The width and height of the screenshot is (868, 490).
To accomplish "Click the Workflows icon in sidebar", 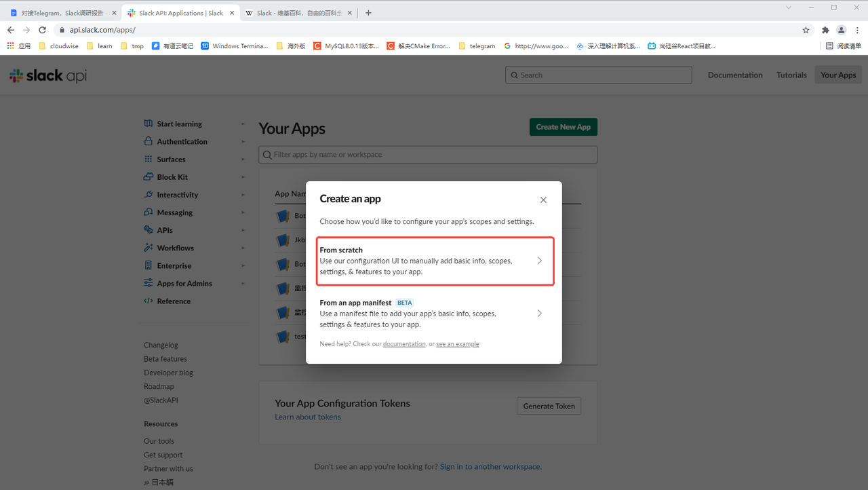I will pos(149,248).
